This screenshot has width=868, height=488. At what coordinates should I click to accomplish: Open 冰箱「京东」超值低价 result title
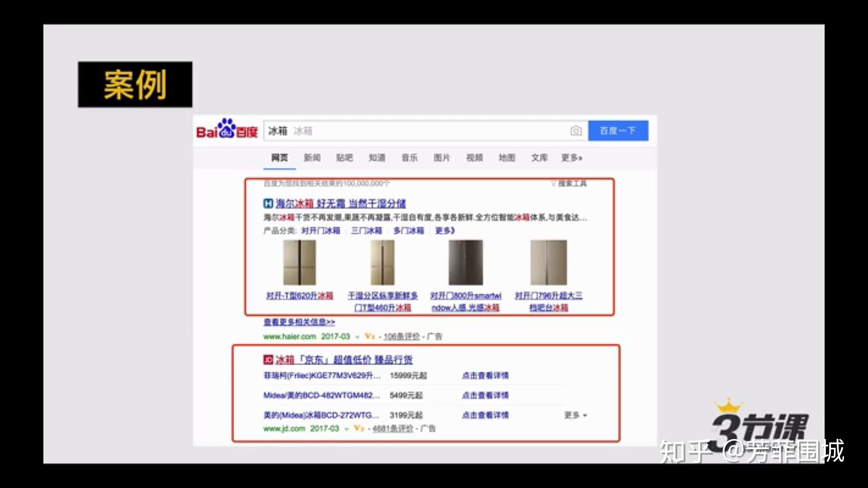[344, 360]
